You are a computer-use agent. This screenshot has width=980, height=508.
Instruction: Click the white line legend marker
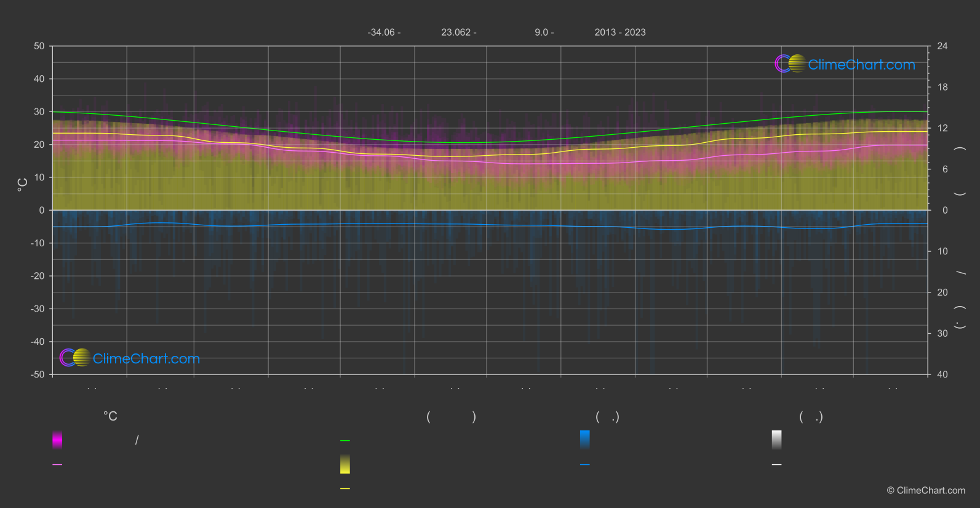(776, 465)
